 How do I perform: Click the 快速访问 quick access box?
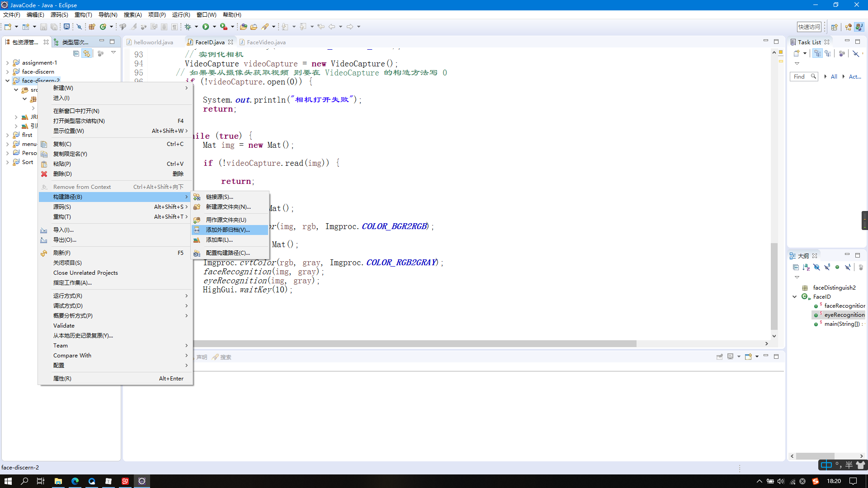(809, 27)
